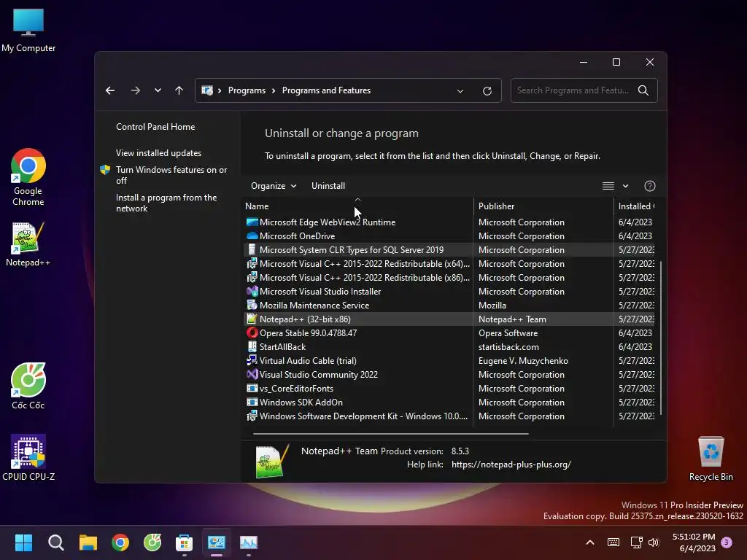This screenshot has height=560, width=747.
Task: Go up one level arrow
Action: click(x=179, y=90)
